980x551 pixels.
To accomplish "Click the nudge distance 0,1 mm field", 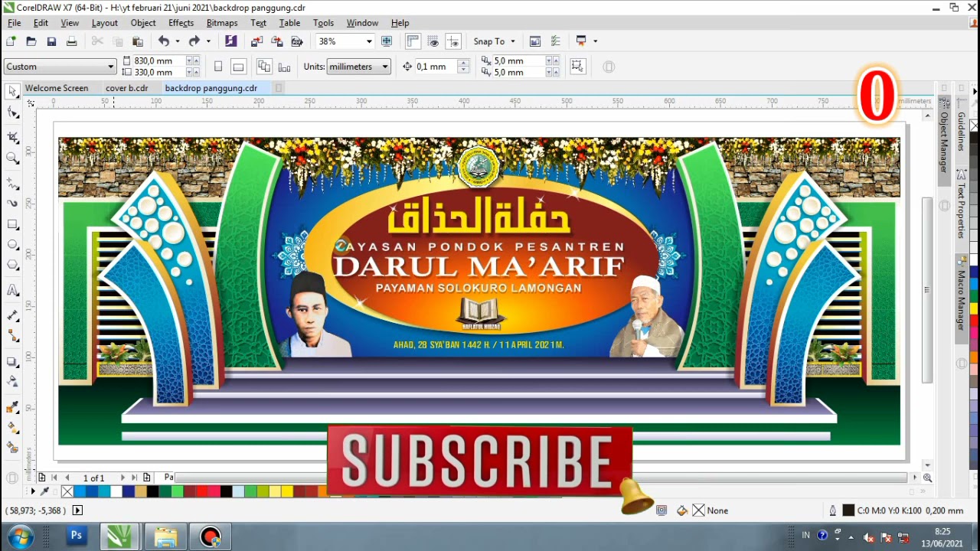I will click(x=435, y=67).
